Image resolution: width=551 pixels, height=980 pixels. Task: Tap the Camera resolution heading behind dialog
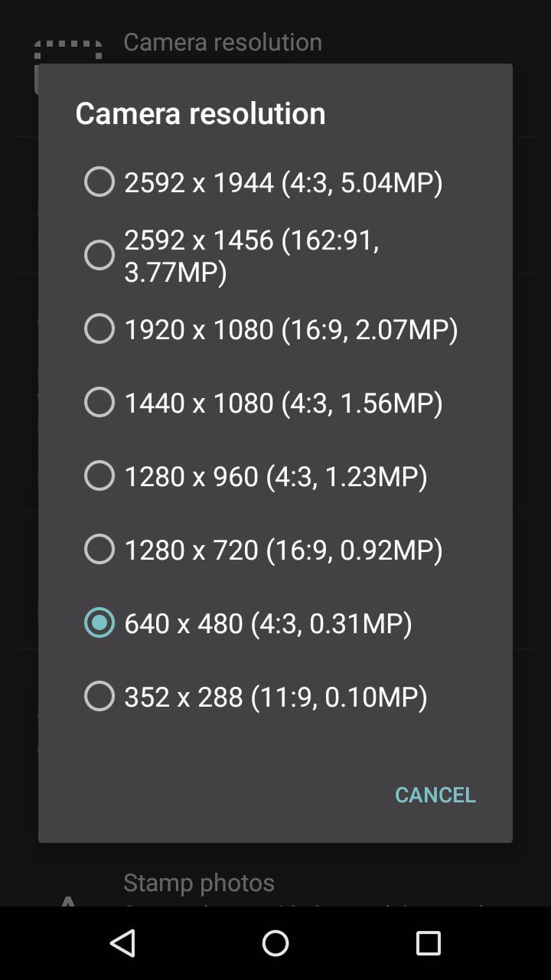223,42
